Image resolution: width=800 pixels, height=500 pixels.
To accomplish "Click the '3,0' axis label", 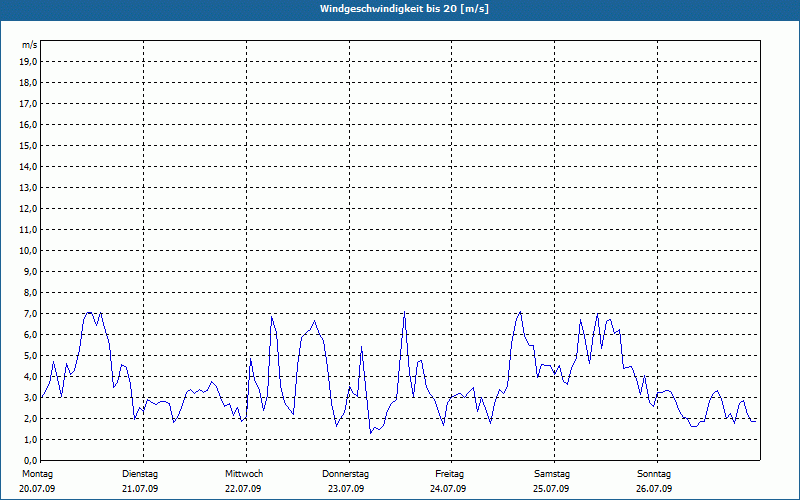I will tap(30, 397).
